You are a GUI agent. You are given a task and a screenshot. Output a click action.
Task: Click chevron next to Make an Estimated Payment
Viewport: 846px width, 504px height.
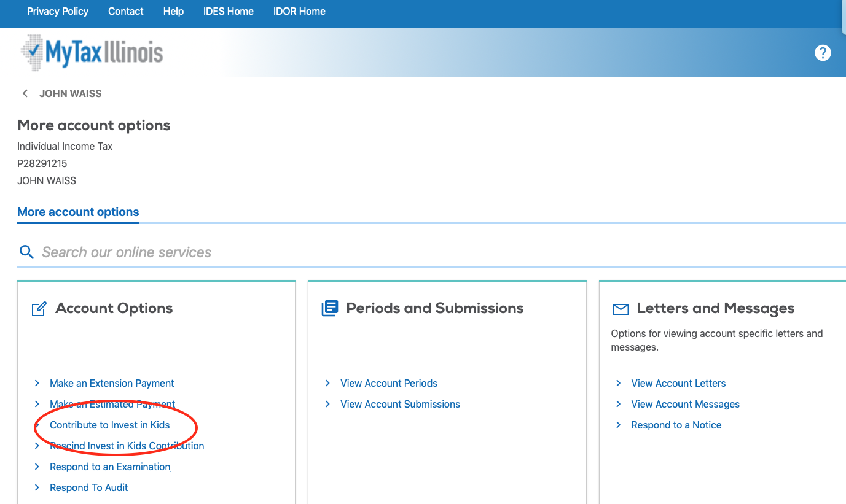coord(37,404)
